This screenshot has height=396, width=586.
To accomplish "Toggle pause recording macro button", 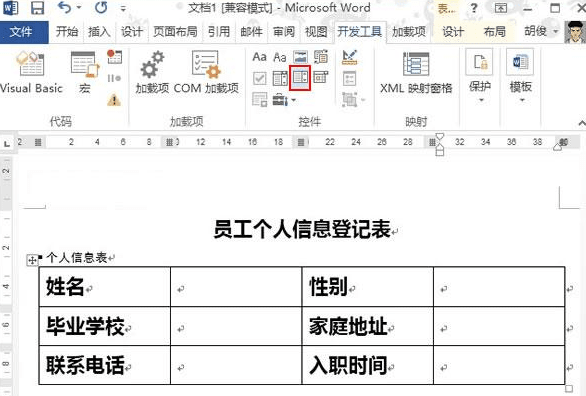I will 114,78.
